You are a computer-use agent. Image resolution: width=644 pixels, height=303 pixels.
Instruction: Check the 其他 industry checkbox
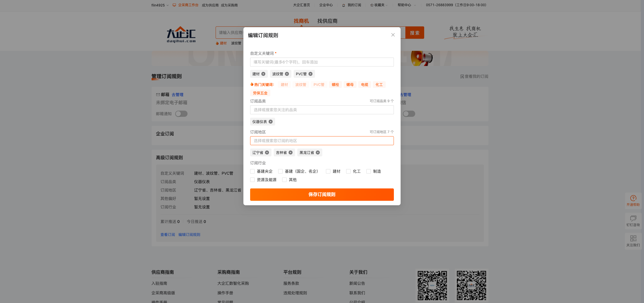click(x=284, y=180)
